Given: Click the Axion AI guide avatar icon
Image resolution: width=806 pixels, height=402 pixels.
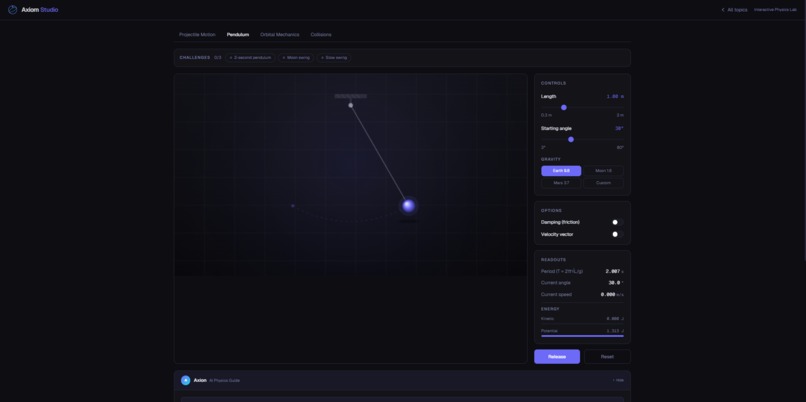Looking at the screenshot, I should pos(186,380).
